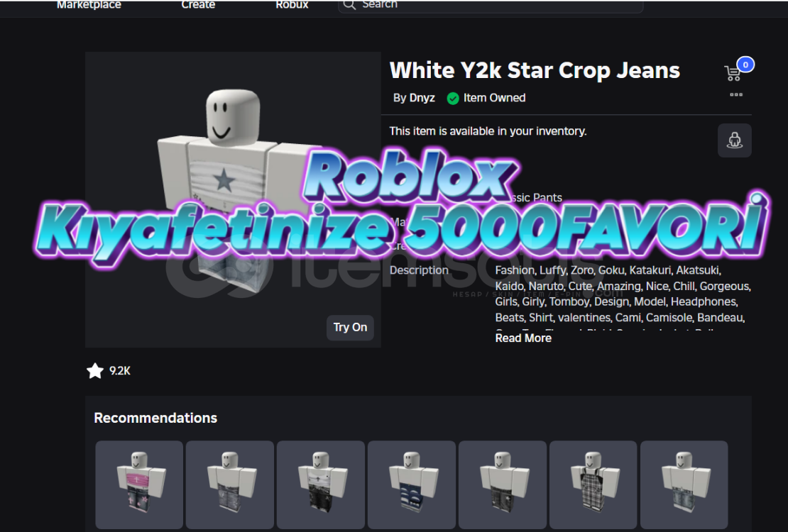Image resolution: width=788 pixels, height=532 pixels.
Task: Click the item preview avatar image
Action: (233, 199)
